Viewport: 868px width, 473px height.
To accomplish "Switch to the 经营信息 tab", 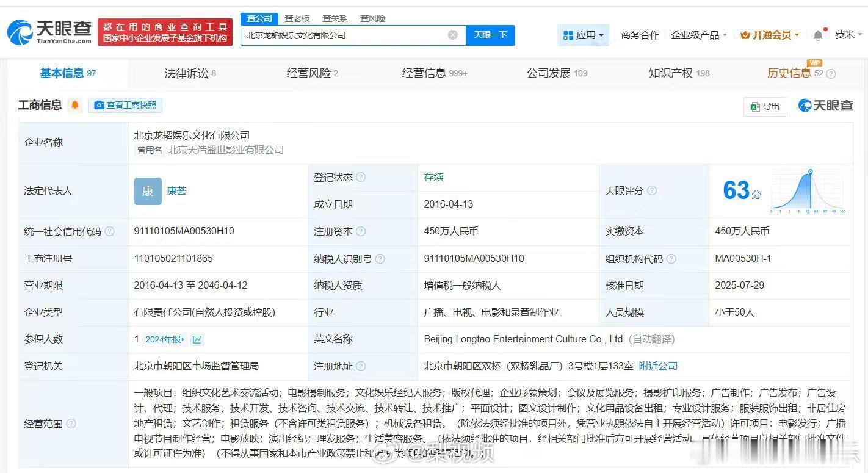I will tap(434, 73).
